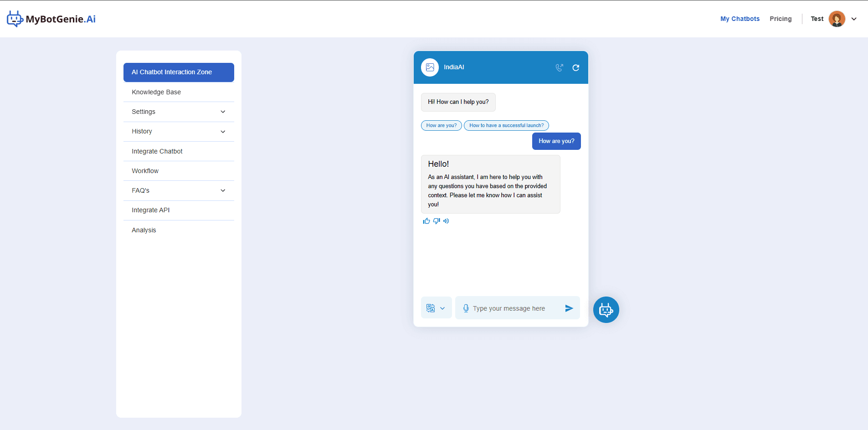The height and width of the screenshot is (430, 868).
Task: Send the message with the arrow icon
Action: pyautogui.click(x=569, y=308)
